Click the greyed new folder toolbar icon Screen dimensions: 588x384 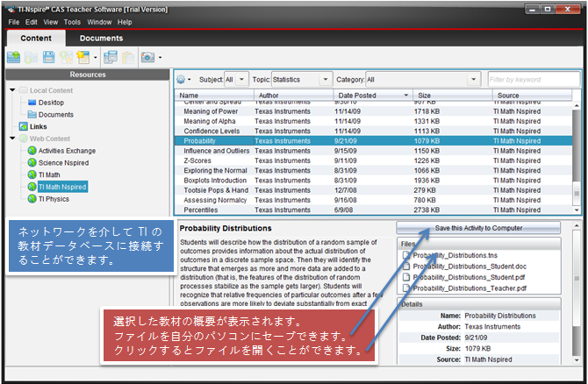31,57
